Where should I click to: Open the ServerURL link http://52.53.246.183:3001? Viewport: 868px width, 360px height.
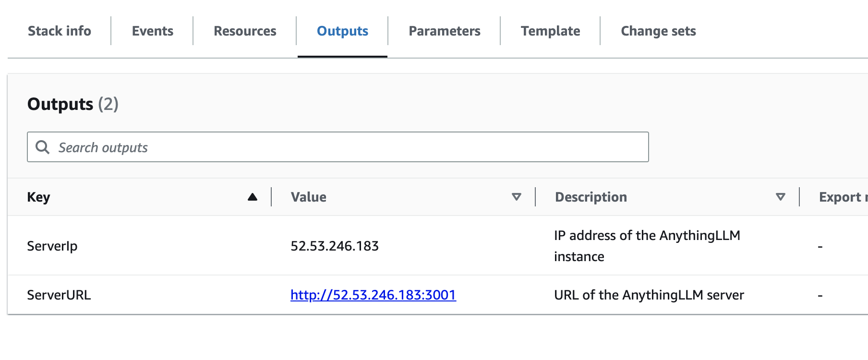(373, 296)
